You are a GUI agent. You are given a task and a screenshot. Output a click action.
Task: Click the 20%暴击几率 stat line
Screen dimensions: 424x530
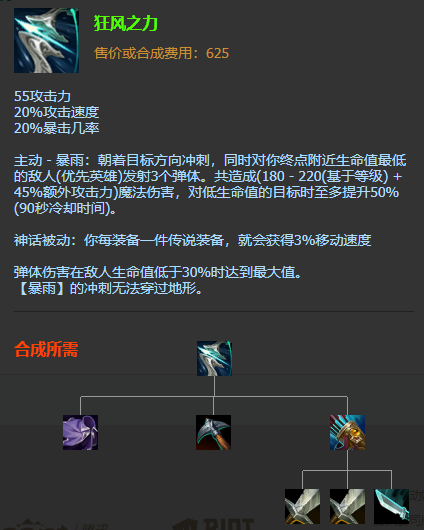coord(56,128)
